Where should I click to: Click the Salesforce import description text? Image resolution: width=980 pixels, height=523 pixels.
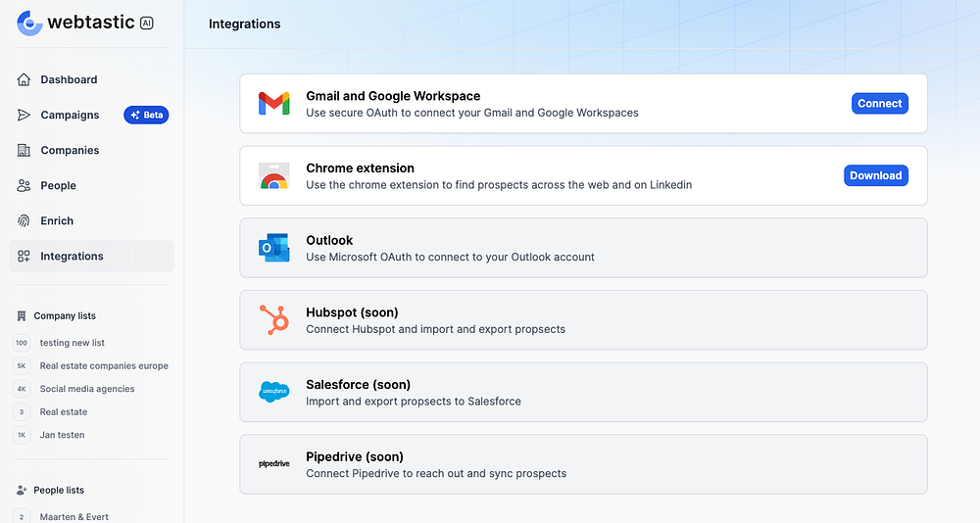pyautogui.click(x=414, y=402)
